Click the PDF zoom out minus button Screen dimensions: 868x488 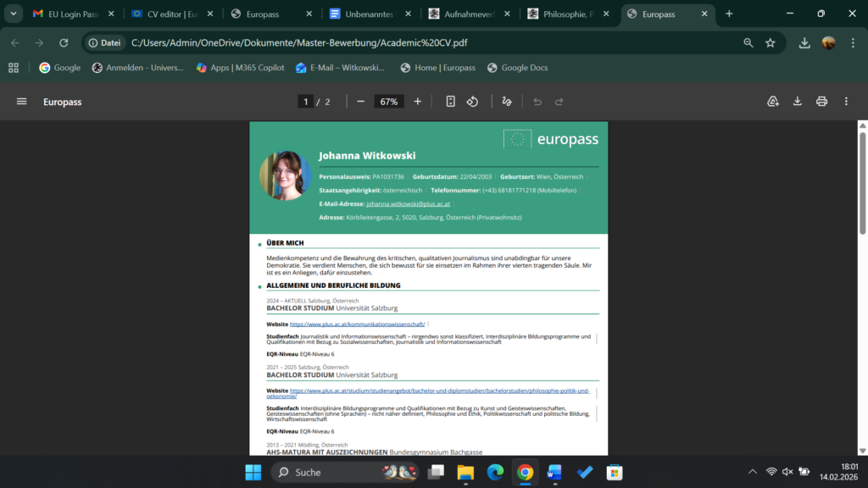tap(360, 102)
